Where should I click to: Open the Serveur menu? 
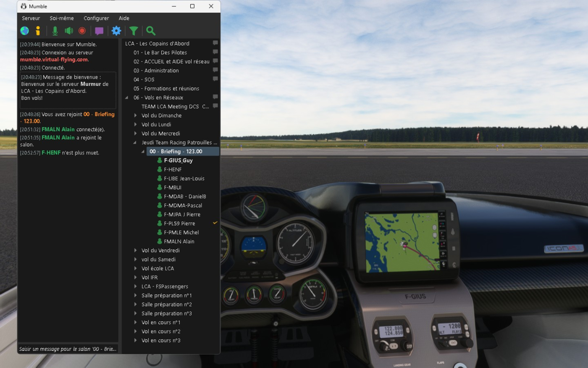[x=31, y=18]
